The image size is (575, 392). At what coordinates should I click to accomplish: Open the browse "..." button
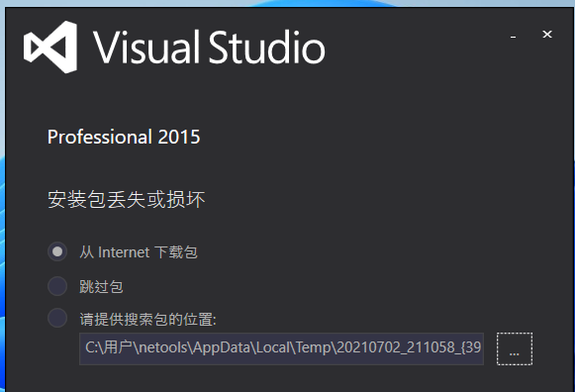pyautogui.click(x=515, y=348)
